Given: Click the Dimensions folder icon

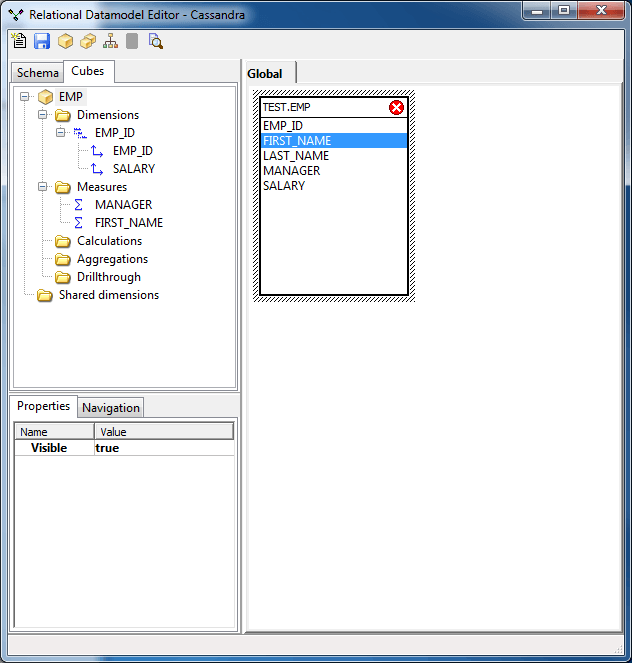Looking at the screenshot, I should pos(63,115).
